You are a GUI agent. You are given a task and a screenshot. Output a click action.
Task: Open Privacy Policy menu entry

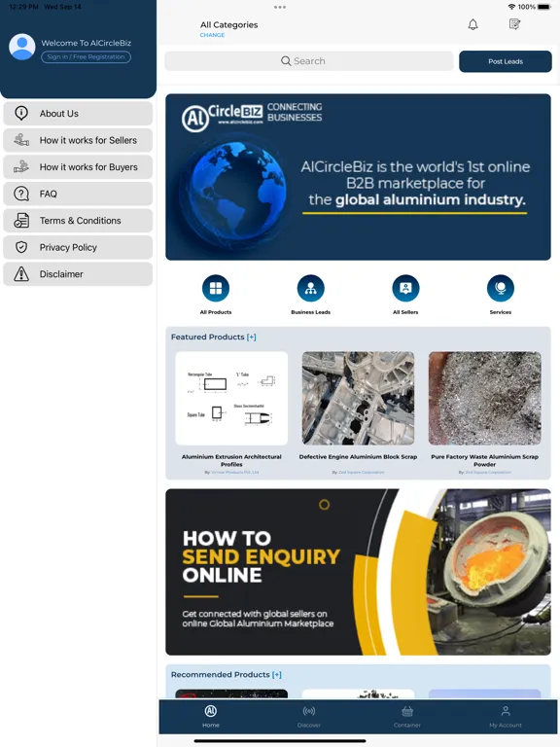click(78, 247)
